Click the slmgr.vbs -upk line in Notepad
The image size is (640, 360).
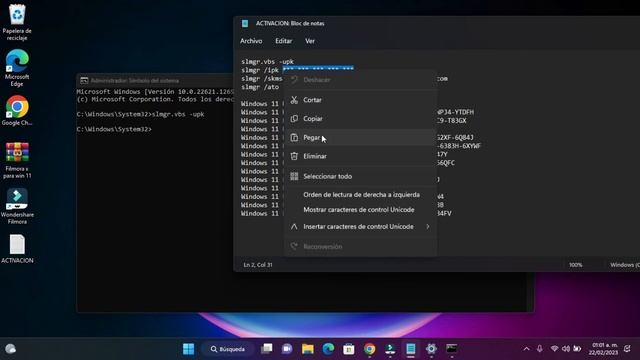pyautogui.click(x=267, y=62)
